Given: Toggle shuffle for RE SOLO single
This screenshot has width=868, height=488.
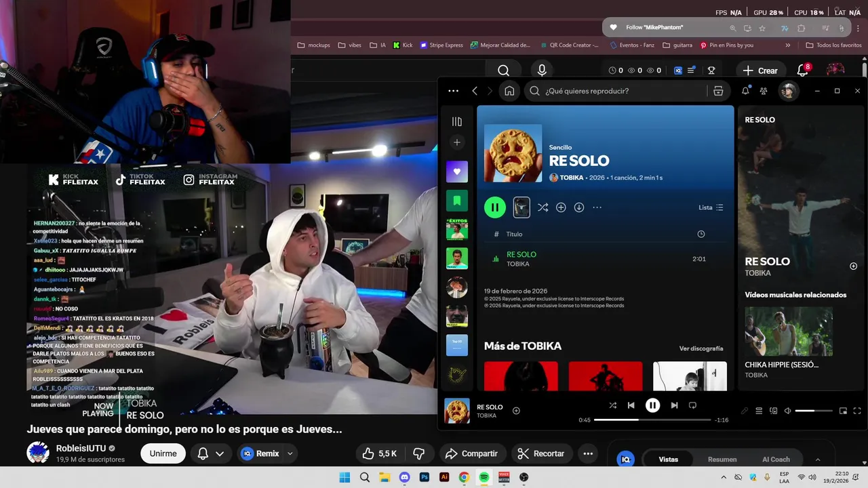Looking at the screenshot, I should [542, 207].
